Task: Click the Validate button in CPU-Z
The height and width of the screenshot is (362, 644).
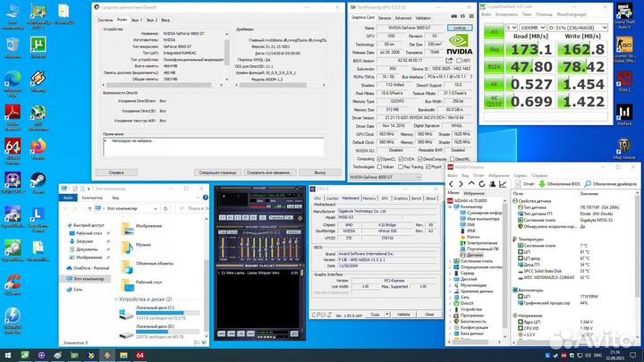Action: click(403, 315)
